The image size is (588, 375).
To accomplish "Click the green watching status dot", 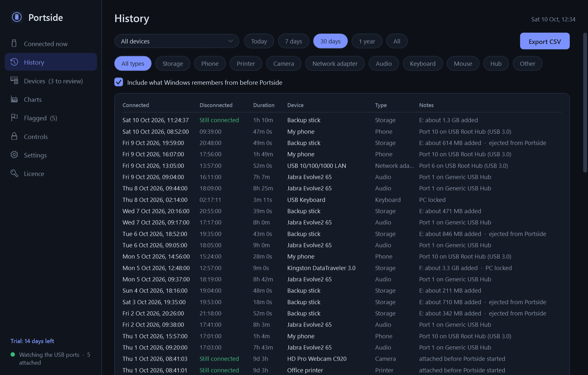I will [x=13, y=355].
